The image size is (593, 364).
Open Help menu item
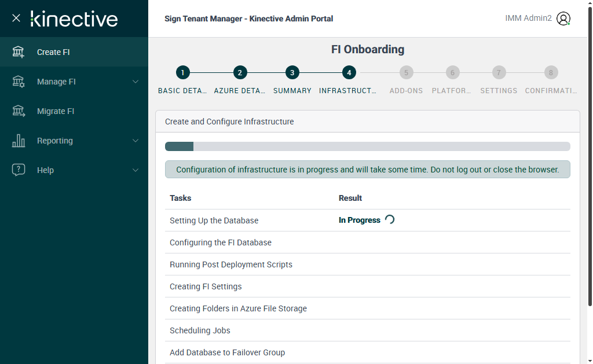[74, 170]
